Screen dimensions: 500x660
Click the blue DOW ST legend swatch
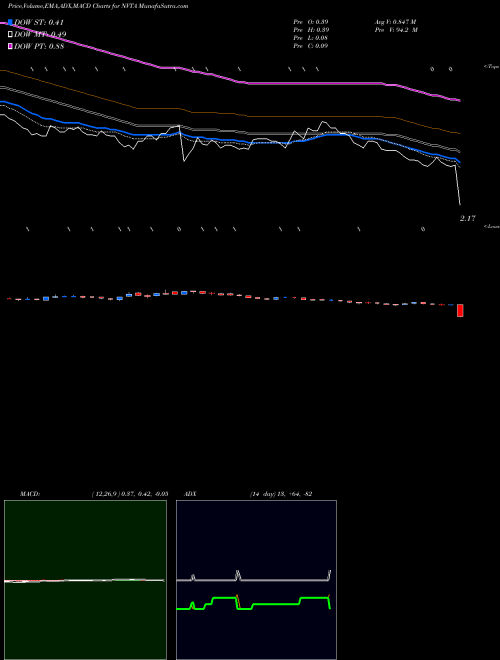[x=10, y=22]
